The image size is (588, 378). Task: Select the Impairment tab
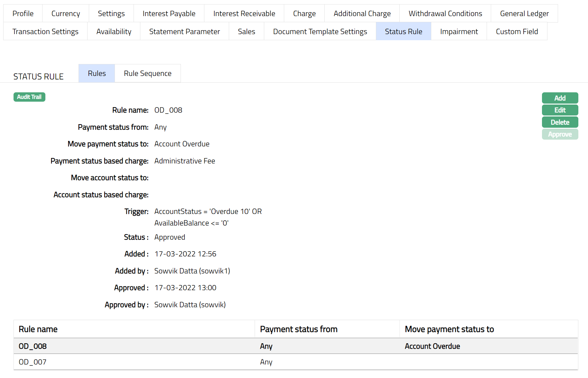coord(459,32)
